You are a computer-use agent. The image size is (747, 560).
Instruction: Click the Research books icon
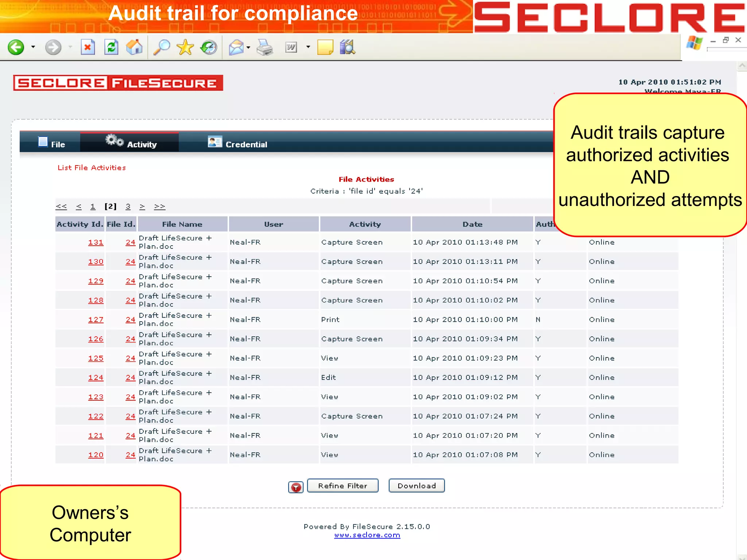point(347,47)
